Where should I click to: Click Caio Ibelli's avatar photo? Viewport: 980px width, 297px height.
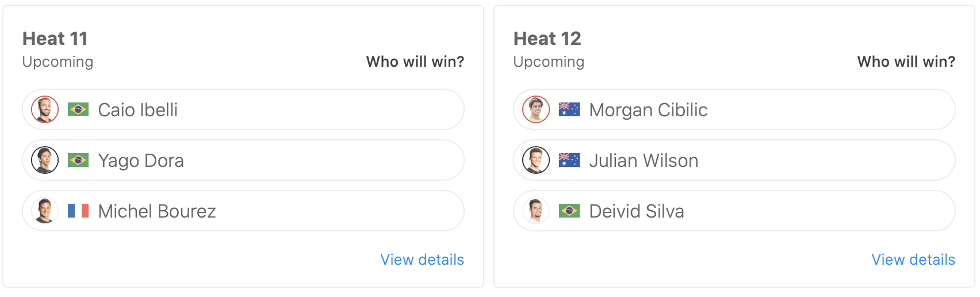click(x=45, y=109)
